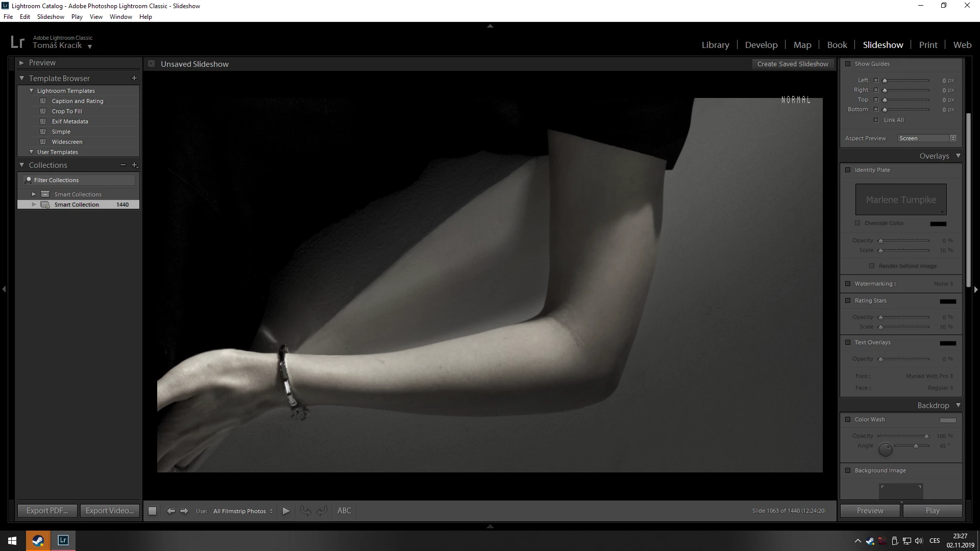The height and width of the screenshot is (551, 980).
Task: Switch to the Develop module
Action: coord(761,45)
